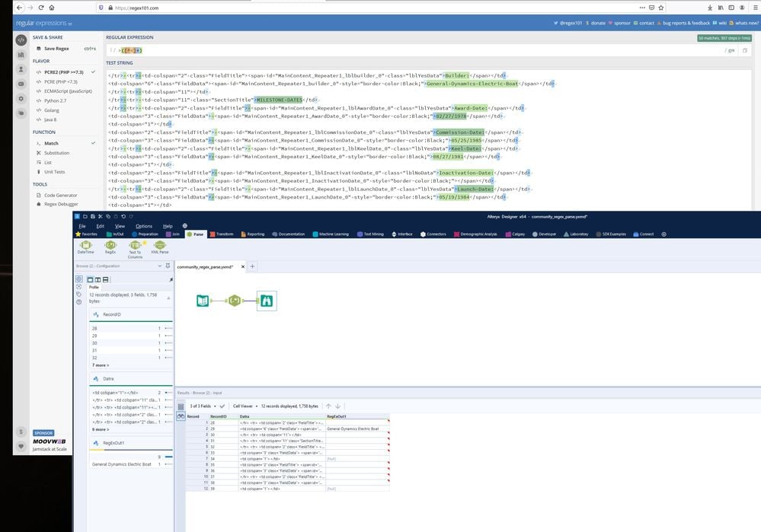Select the Text To Columns tool
761x532 pixels.
[136, 245]
